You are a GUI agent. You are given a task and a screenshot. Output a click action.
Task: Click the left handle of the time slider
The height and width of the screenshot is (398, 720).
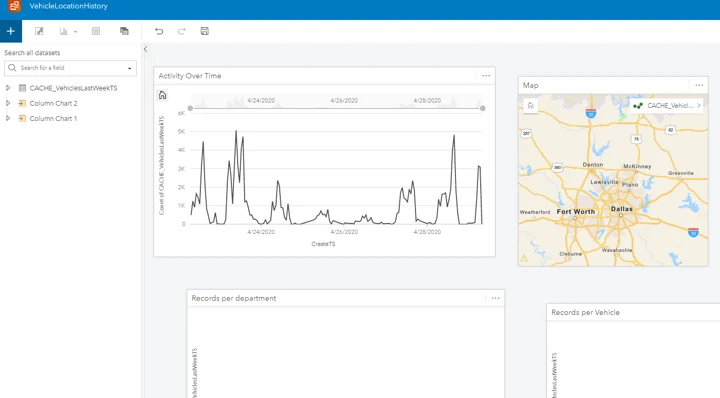coord(190,108)
